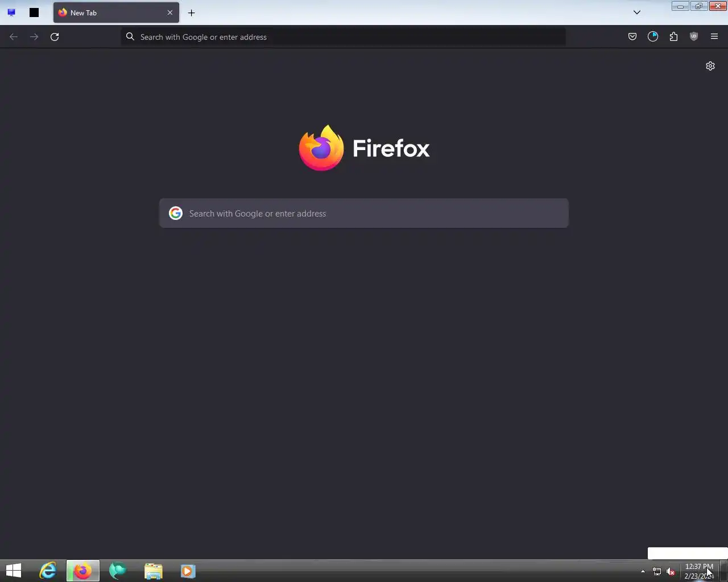Open the media player taskbar icon

188,571
